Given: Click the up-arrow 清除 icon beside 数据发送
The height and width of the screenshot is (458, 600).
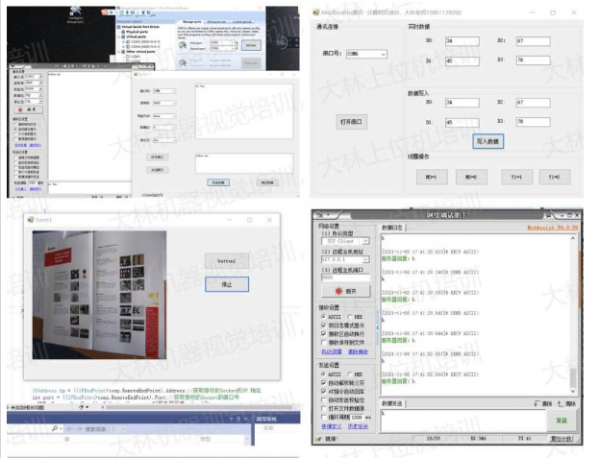Looking at the screenshot, I should pyautogui.click(x=560, y=404).
